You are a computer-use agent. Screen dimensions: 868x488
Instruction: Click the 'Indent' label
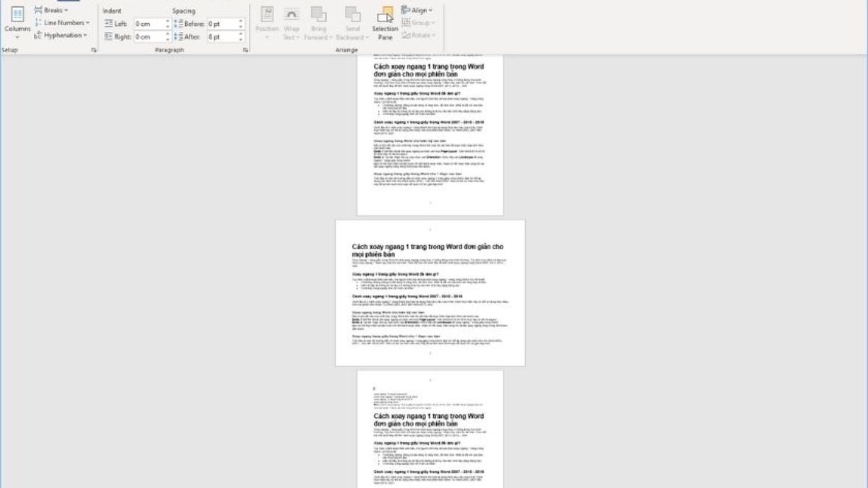click(x=112, y=11)
